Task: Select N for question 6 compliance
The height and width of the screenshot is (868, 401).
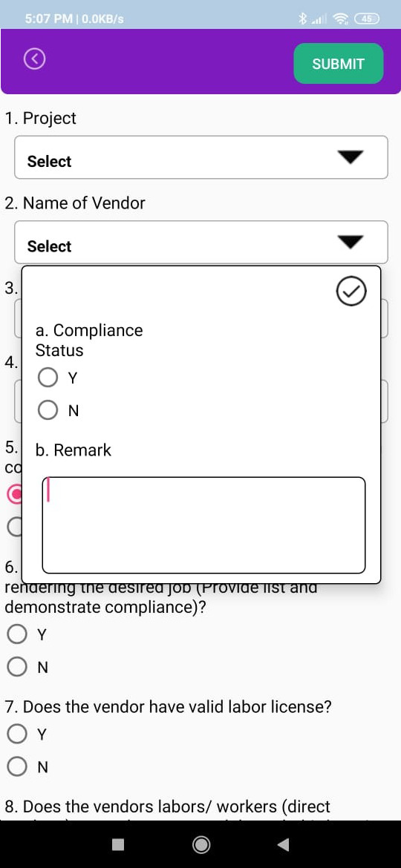Action: tap(17, 667)
